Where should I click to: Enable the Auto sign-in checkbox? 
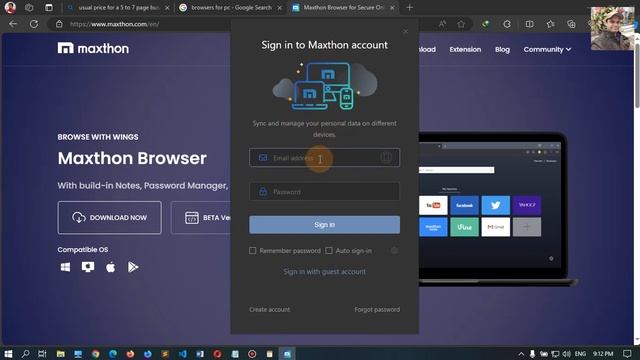point(329,251)
